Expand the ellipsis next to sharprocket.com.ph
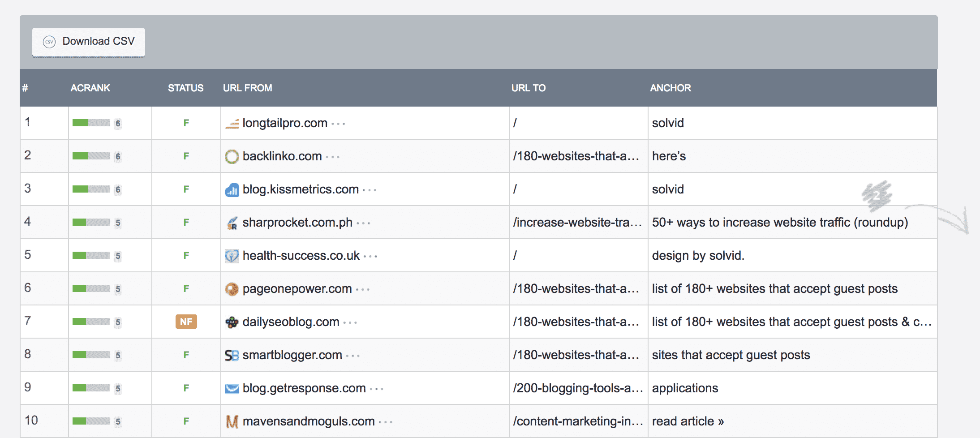This screenshot has width=980, height=438. 363,223
